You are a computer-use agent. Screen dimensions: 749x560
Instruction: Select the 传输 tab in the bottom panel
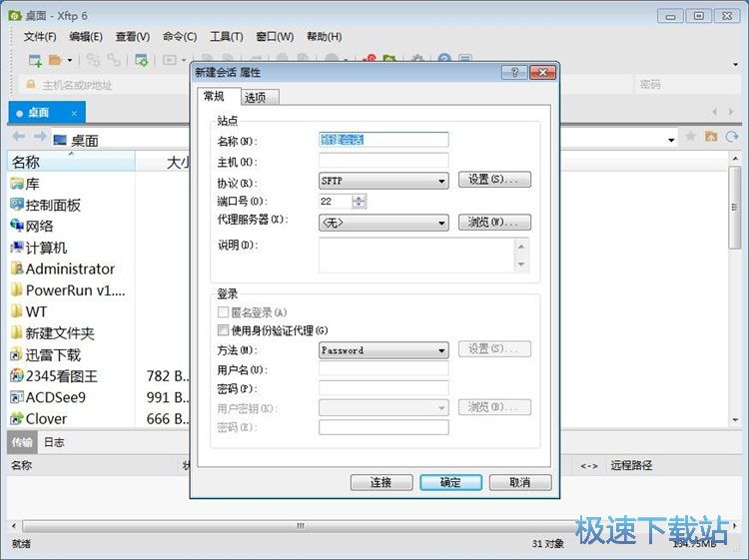pyautogui.click(x=22, y=442)
